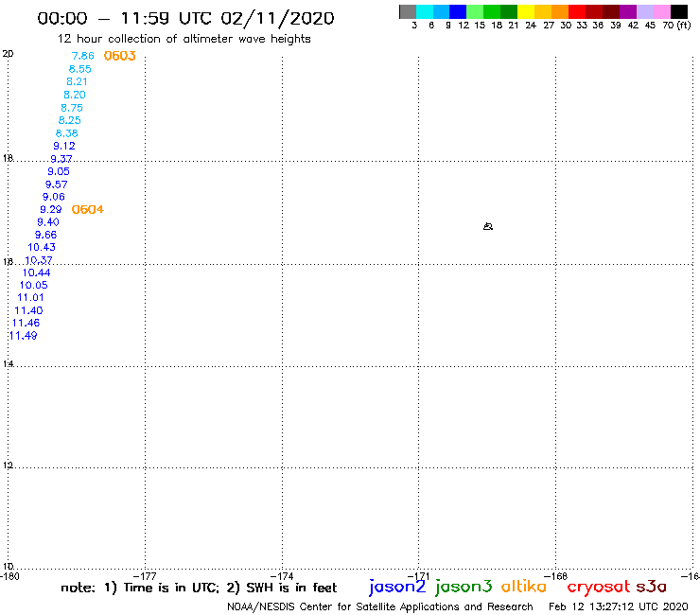Select the 8.75 wave height reading
The image size is (700, 615).
(x=72, y=108)
